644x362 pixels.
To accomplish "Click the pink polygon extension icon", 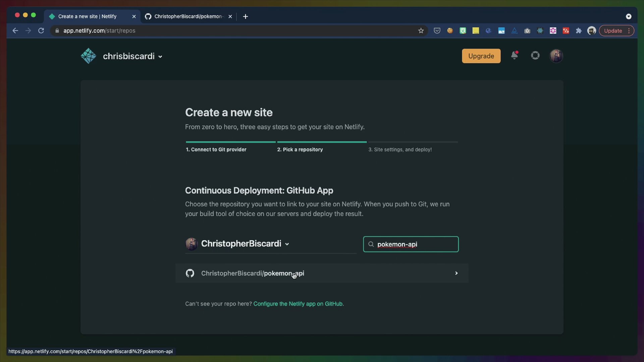I will tap(553, 31).
